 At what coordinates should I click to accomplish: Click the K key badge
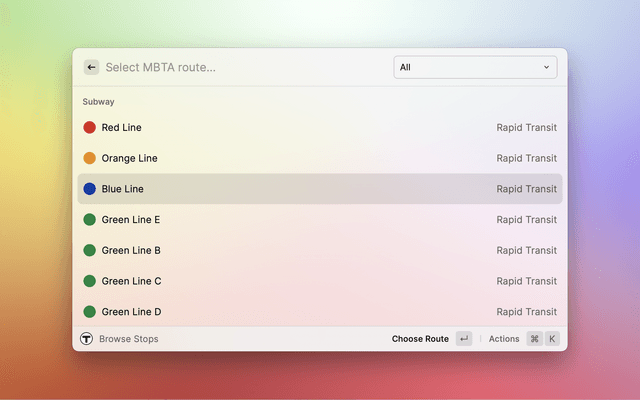click(x=551, y=339)
